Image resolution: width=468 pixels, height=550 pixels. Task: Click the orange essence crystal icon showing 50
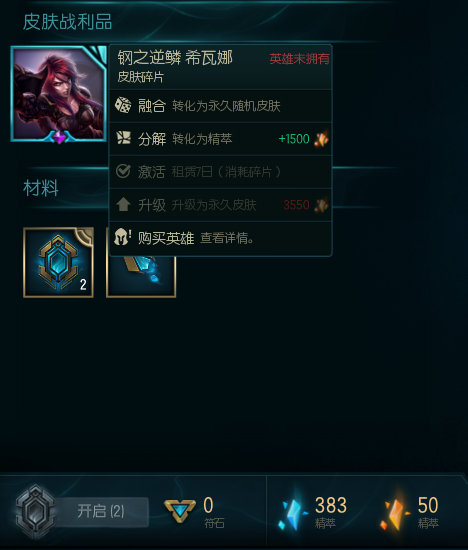(x=395, y=512)
